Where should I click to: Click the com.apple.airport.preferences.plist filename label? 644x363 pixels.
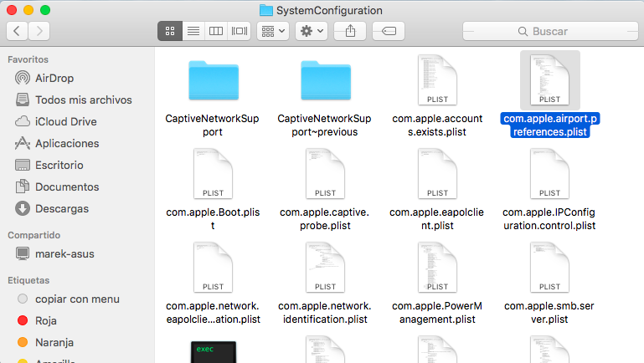pyautogui.click(x=550, y=125)
